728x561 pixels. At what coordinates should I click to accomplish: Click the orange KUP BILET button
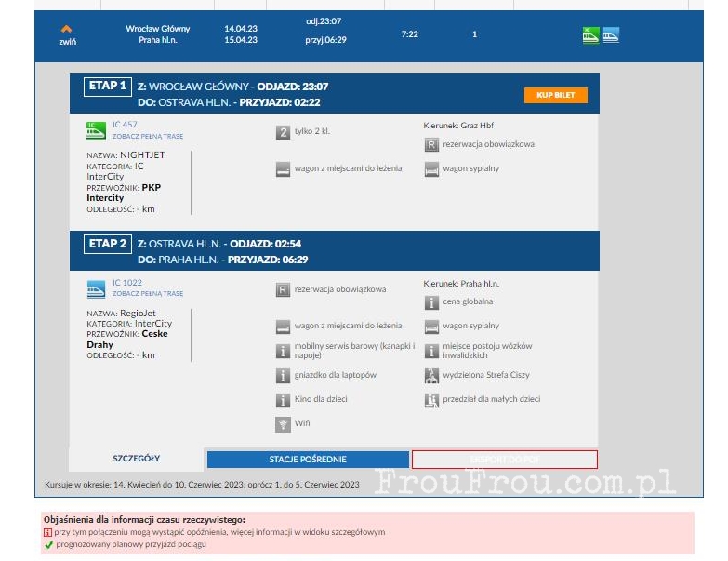pyautogui.click(x=556, y=95)
